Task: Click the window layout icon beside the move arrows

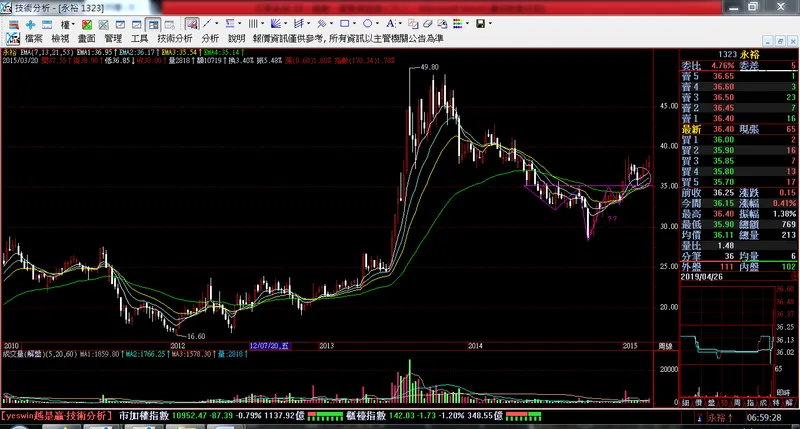Action: 47,24
